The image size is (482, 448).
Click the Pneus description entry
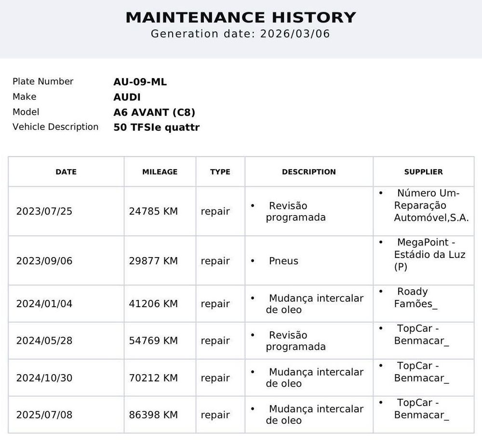click(283, 261)
